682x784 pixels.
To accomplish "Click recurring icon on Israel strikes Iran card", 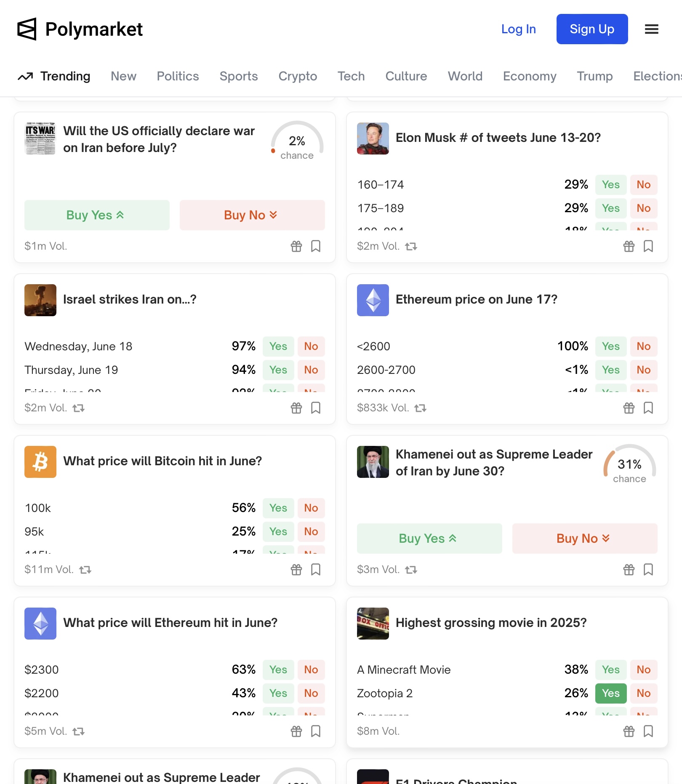I will point(79,408).
